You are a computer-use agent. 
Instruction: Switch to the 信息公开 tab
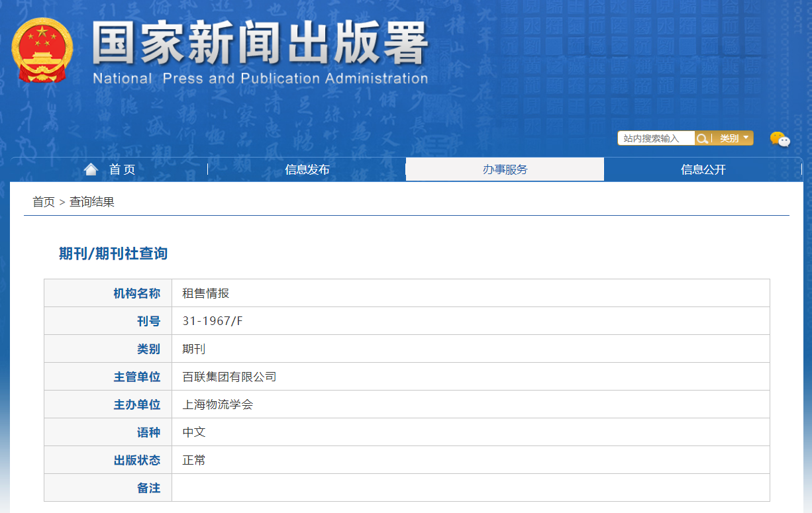(x=703, y=169)
